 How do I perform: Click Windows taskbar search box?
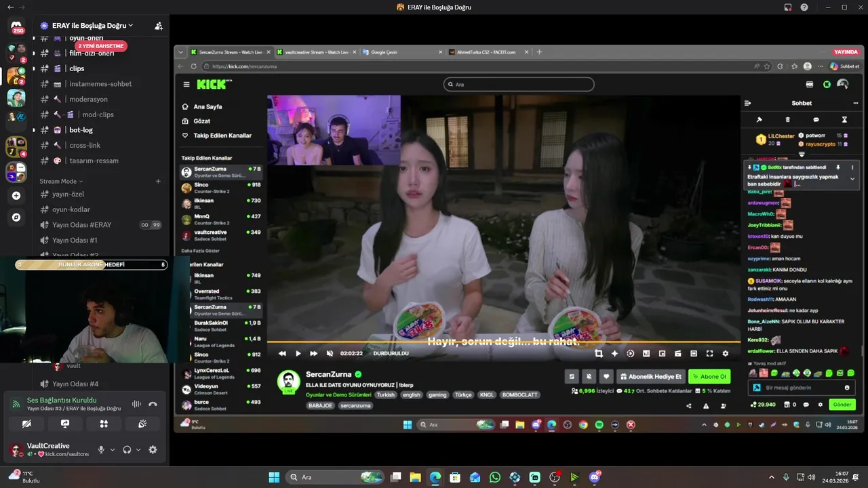point(334,477)
